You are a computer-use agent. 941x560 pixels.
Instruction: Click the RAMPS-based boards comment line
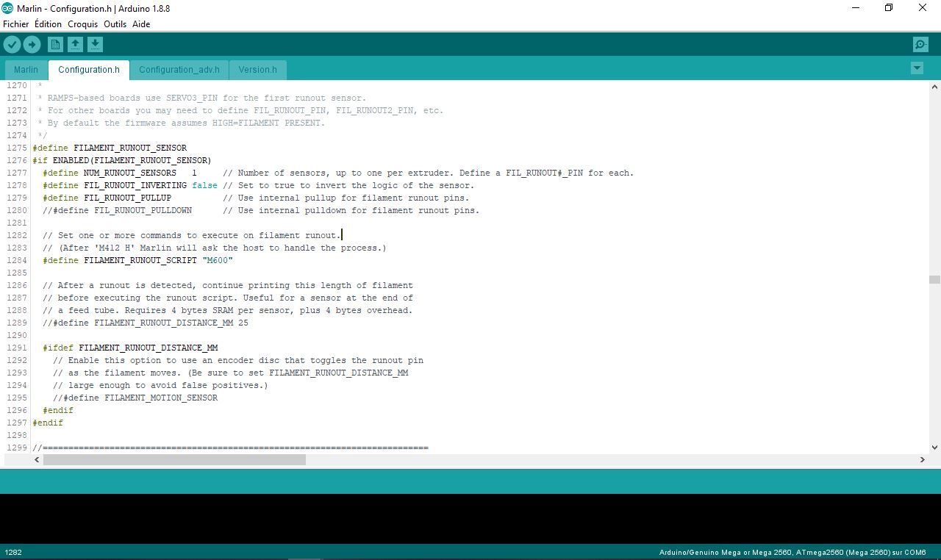pos(202,98)
